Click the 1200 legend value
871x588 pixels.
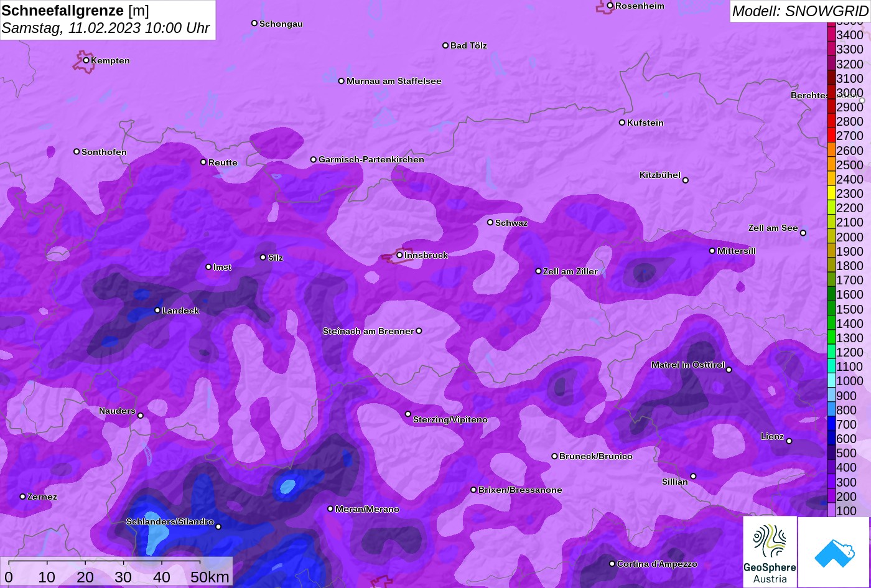[850, 352]
